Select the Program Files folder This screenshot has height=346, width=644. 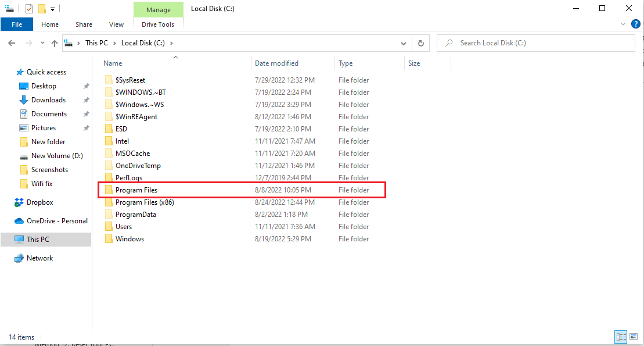pos(136,190)
